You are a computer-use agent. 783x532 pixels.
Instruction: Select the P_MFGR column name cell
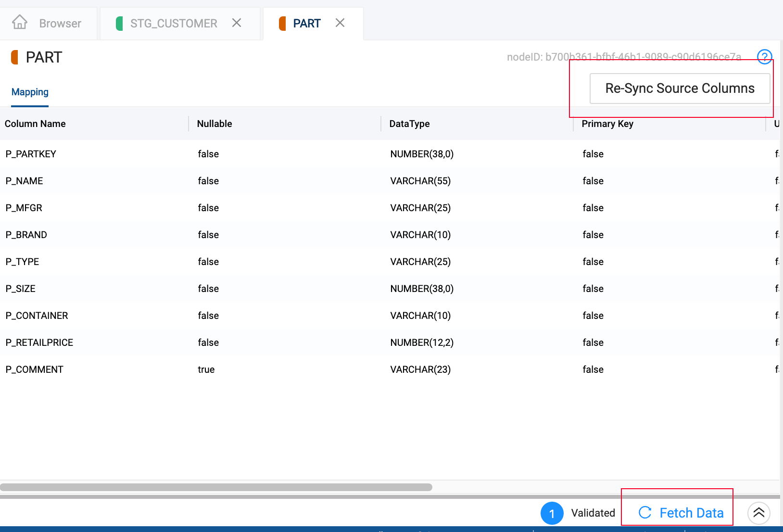pyautogui.click(x=24, y=208)
